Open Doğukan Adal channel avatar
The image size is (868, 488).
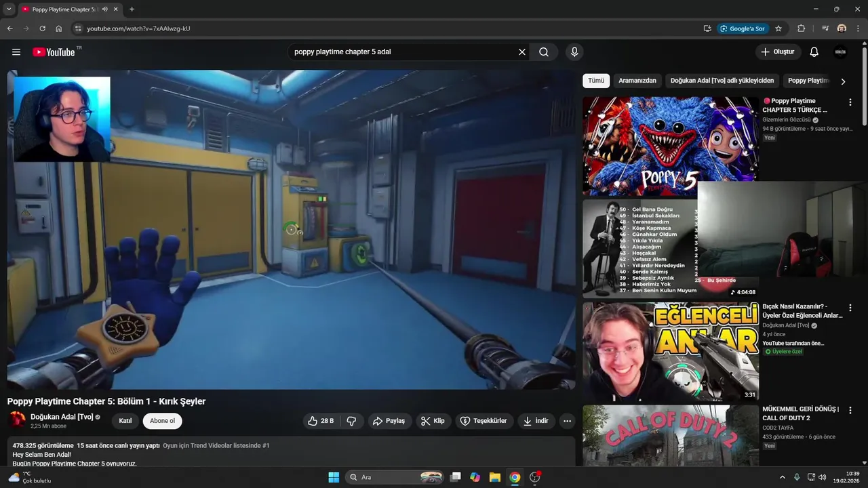click(x=16, y=420)
